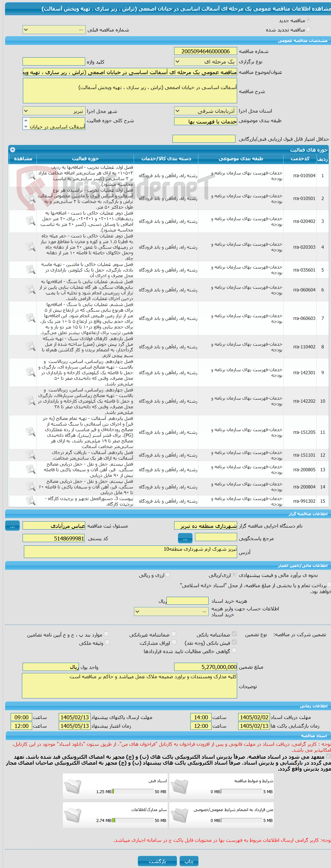Toggle 'وثیقه ملکی' checkbox
Image resolution: width=331 pixels, height=868 pixels.
[x=107, y=642]
